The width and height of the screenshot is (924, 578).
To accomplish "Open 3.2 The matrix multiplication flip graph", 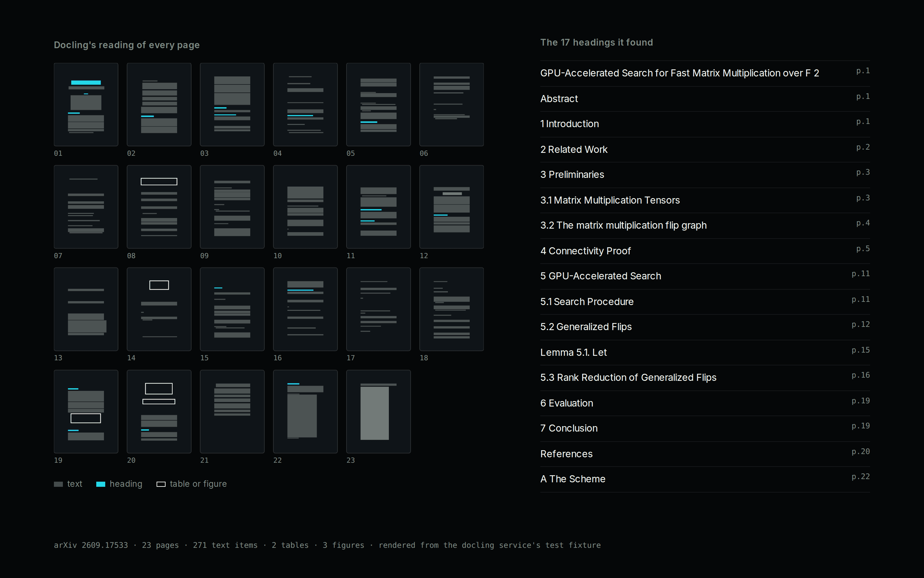I will tap(705, 226).
